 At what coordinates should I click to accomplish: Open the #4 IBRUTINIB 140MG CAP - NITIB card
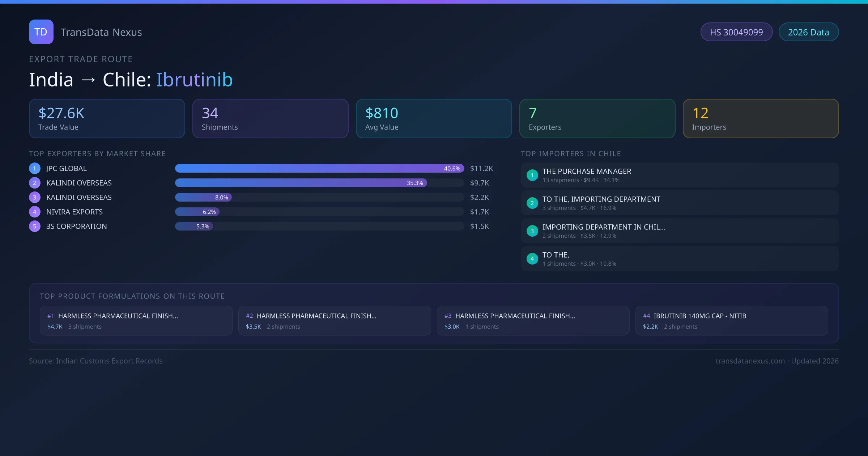(x=731, y=321)
